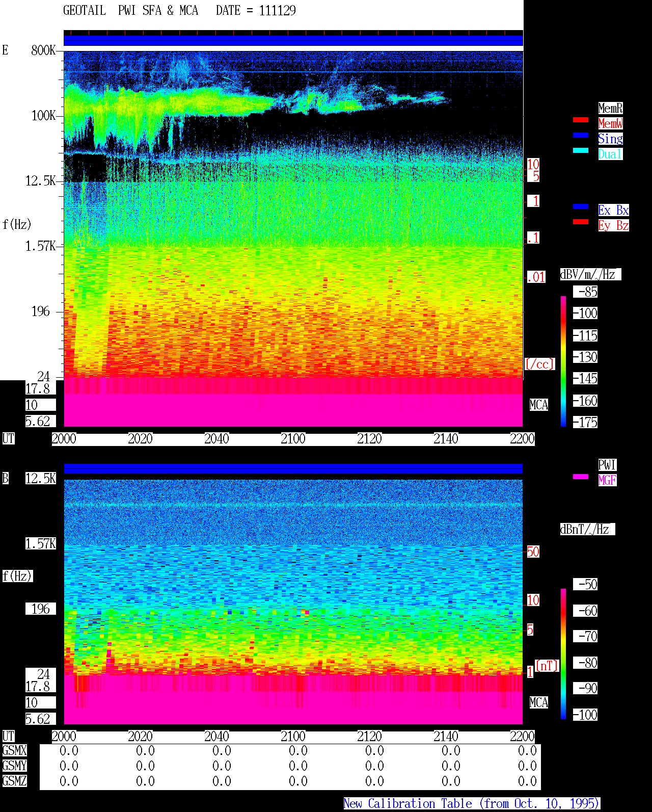Click the 2040 UT tick under B spectrogram

pos(216,737)
